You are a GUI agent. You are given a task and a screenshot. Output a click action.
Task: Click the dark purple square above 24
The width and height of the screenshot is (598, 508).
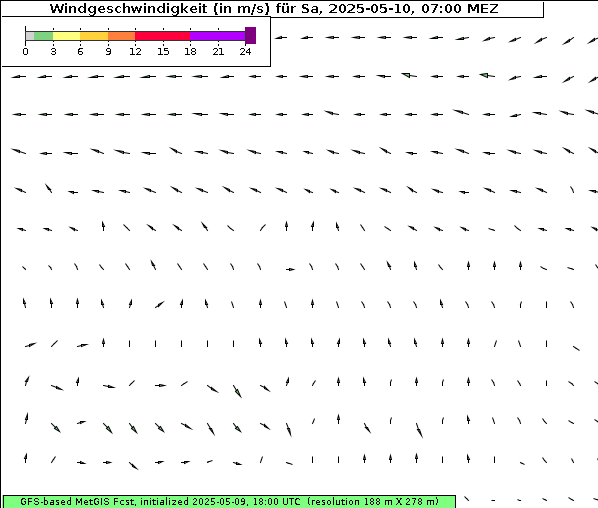click(251, 35)
